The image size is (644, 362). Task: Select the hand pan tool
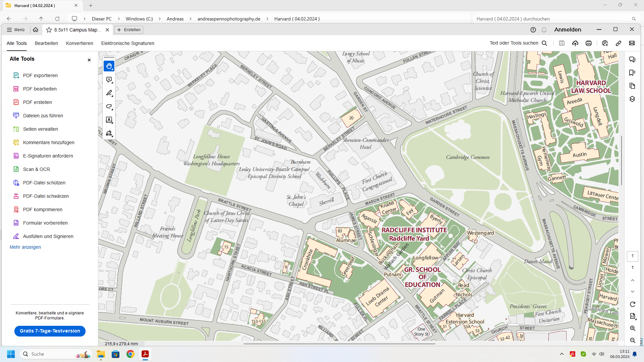click(109, 66)
